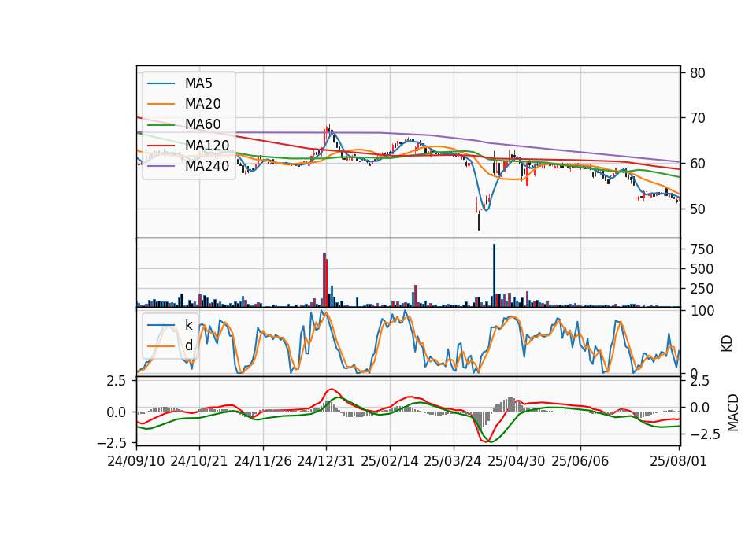This screenshot has height=543, width=756.
Task: Click the price axis value 60
Action: 697,164
